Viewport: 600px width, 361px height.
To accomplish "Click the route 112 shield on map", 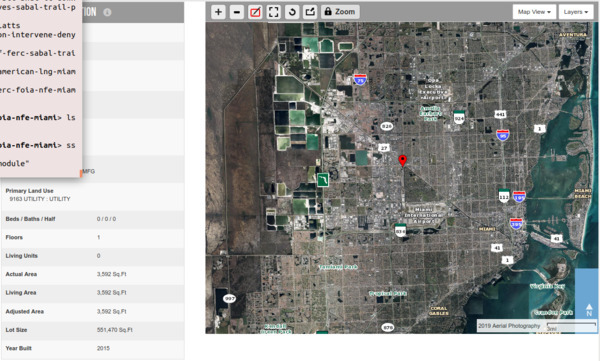I will (x=504, y=196).
